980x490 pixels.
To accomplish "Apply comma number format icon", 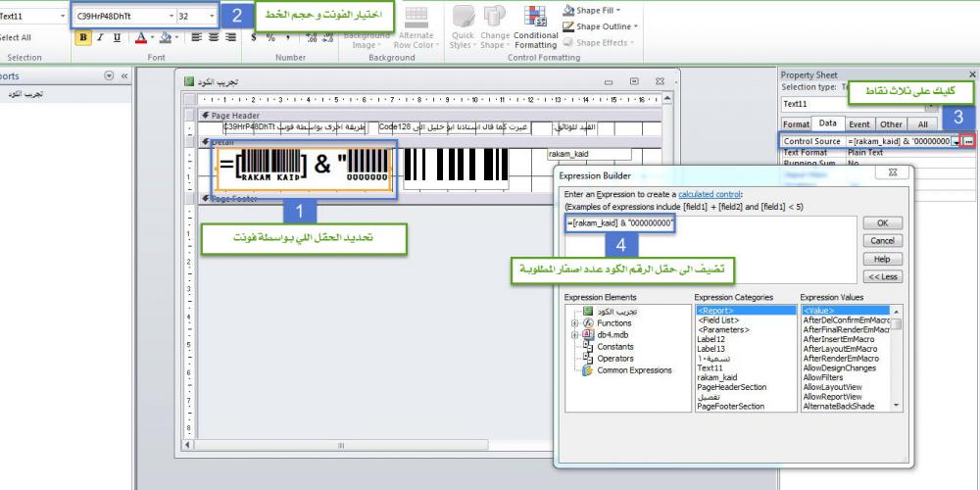I will (x=288, y=37).
